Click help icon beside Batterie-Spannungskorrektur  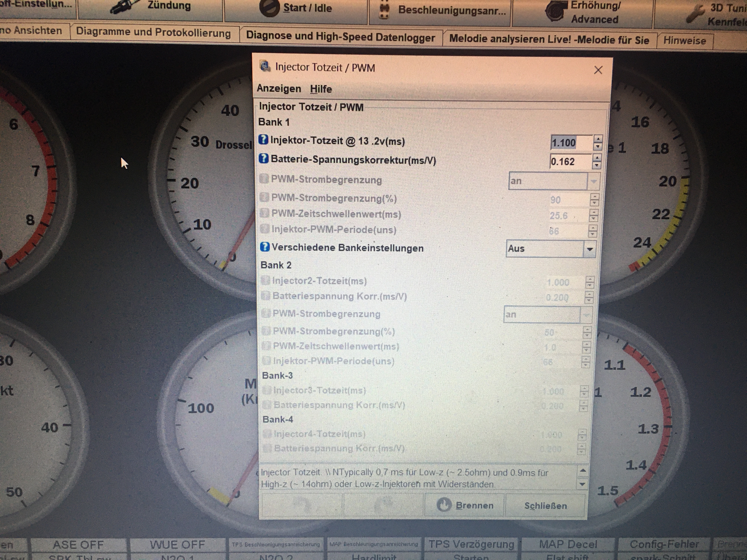[263, 158]
